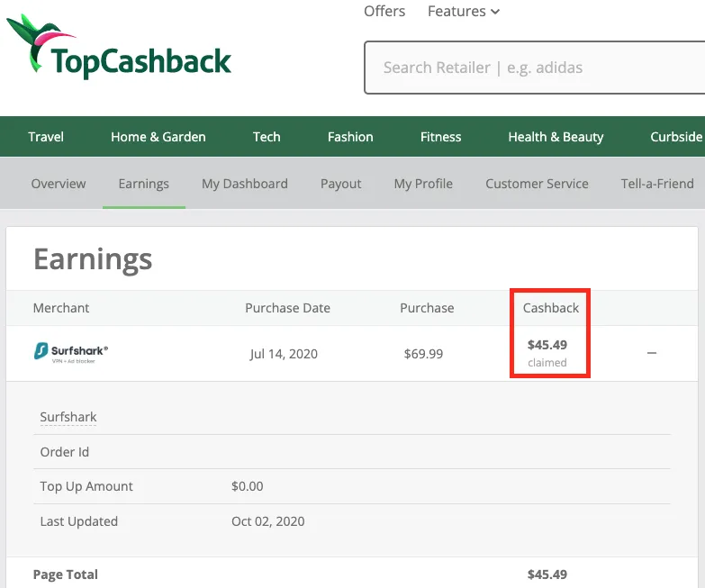The width and height of the screenshot is (705, 588).
Task: Open the Health & Beauty category
Action: (556, 137)
